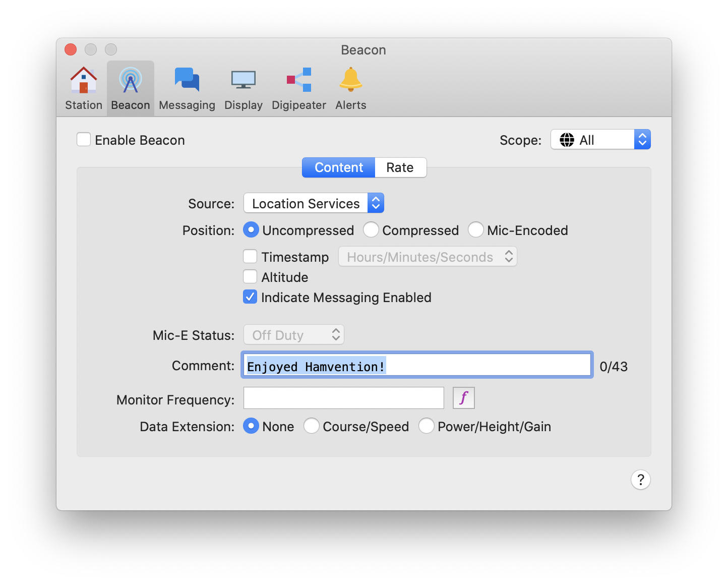The width and height of the screenshot is (728, 585).
Task: Select Uncompressed position format
Action: click(x=251, y=230)
